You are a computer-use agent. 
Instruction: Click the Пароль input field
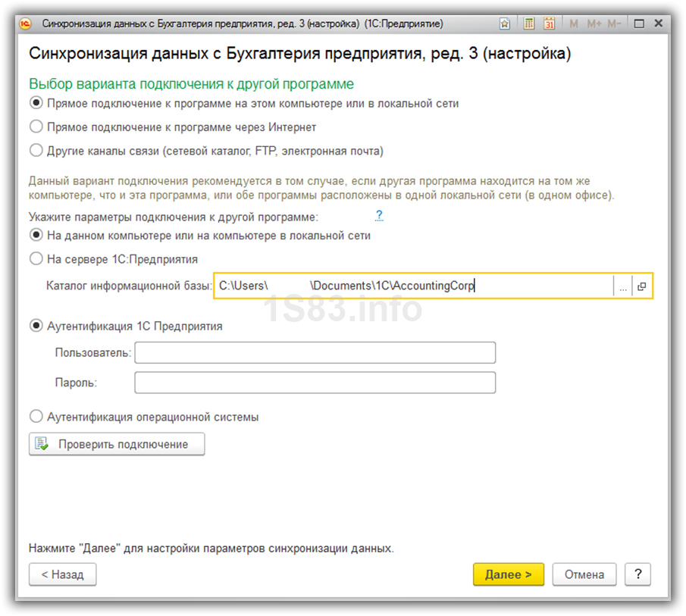315,383
